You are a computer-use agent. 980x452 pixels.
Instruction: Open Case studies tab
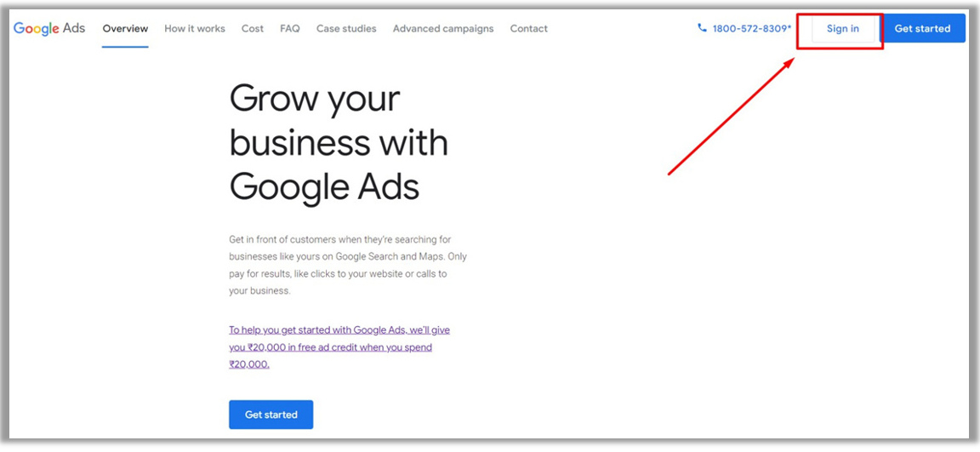tap(346, 29)
